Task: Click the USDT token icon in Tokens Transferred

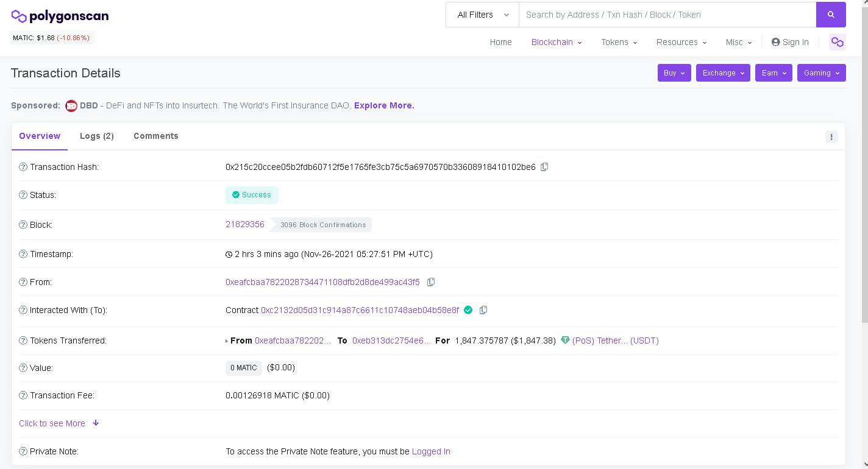Action: coord(564,340)
